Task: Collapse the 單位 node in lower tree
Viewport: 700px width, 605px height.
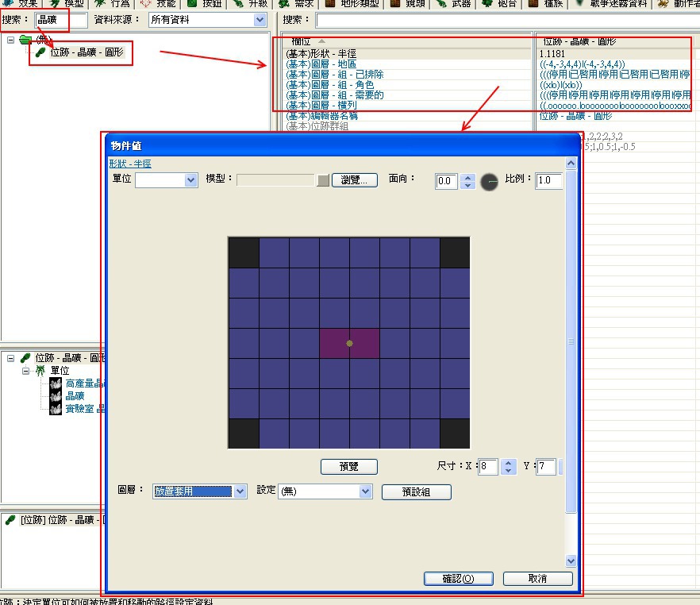Action: [25, 371]
